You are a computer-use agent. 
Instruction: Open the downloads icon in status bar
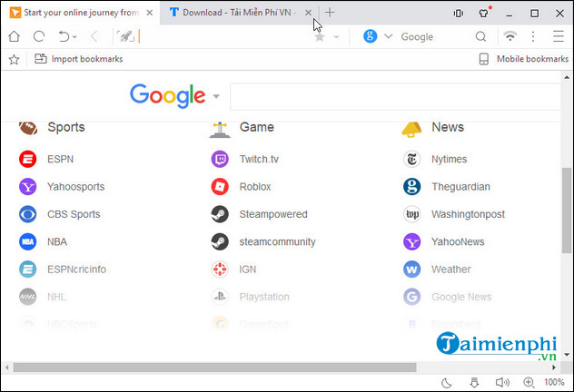(x=474, y=383)
